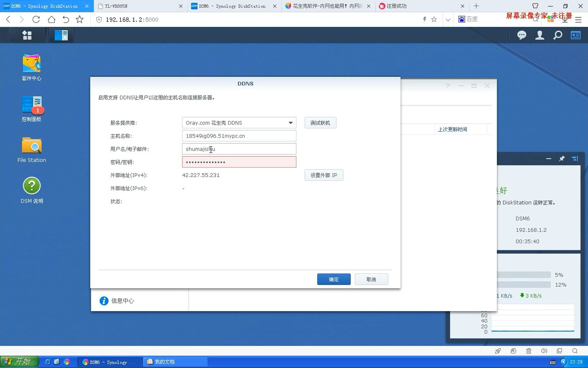Bookmark page with star icon left of address
Viewport: 588px width, 368px height.
(x=80, y=19)
